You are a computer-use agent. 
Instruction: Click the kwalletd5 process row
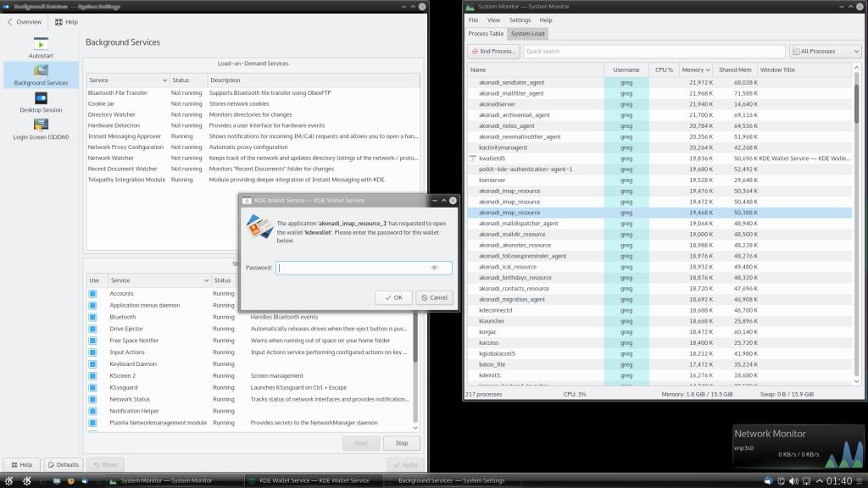492,158
